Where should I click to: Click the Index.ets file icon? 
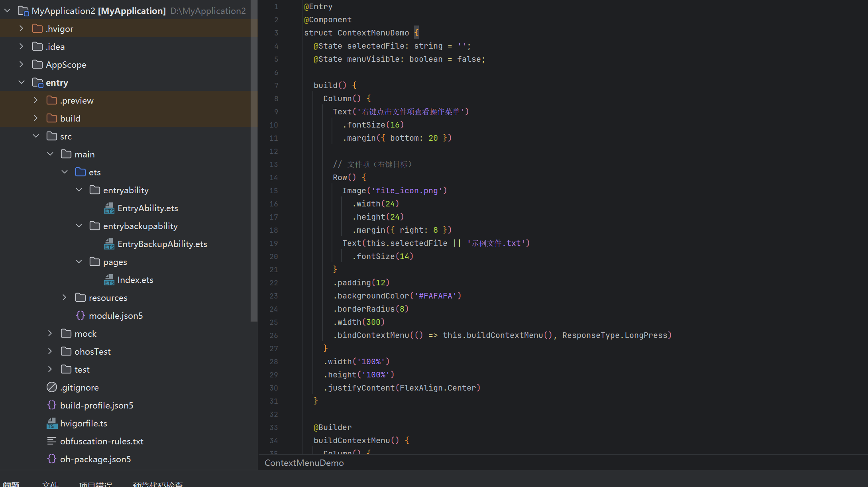(x=109, y=280)
